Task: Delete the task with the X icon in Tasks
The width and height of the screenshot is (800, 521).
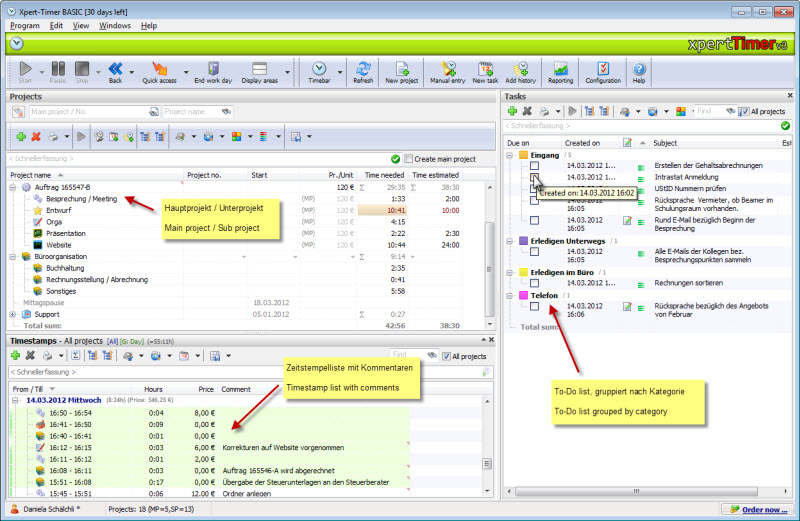Action: (528, 111)
